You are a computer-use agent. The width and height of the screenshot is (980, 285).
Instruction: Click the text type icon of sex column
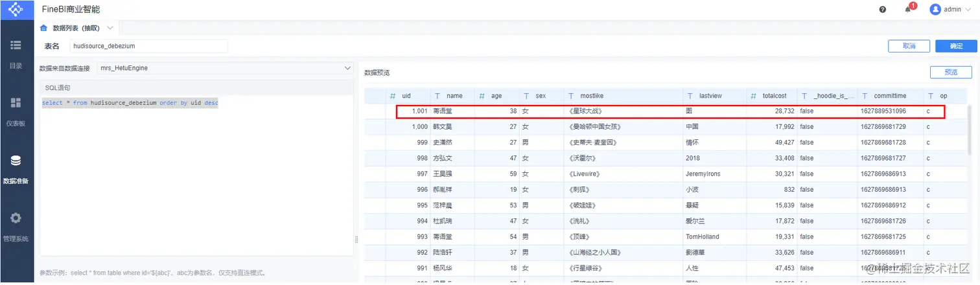pyautogui.click(x=527, y=96)
